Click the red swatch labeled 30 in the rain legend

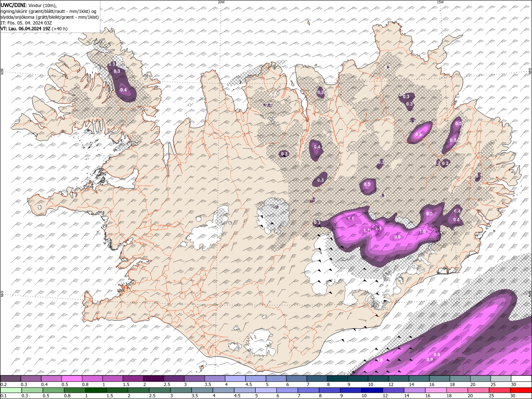coord(521,390)
